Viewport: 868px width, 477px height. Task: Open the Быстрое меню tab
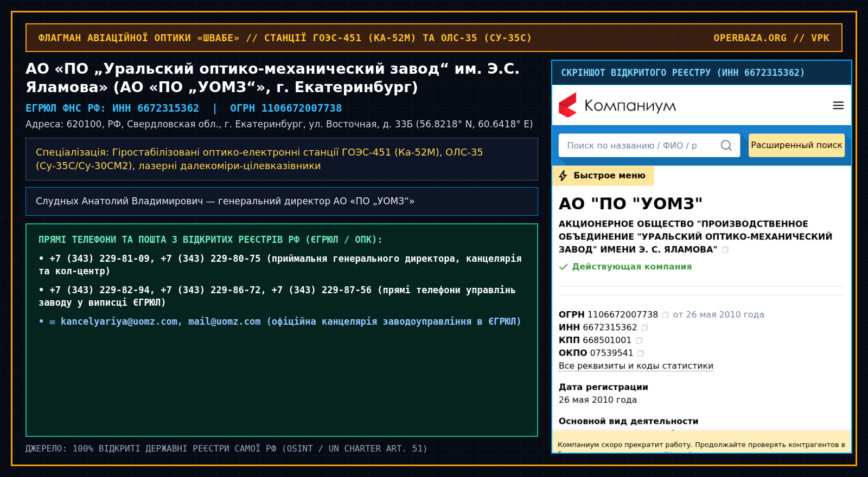[603, 176]
